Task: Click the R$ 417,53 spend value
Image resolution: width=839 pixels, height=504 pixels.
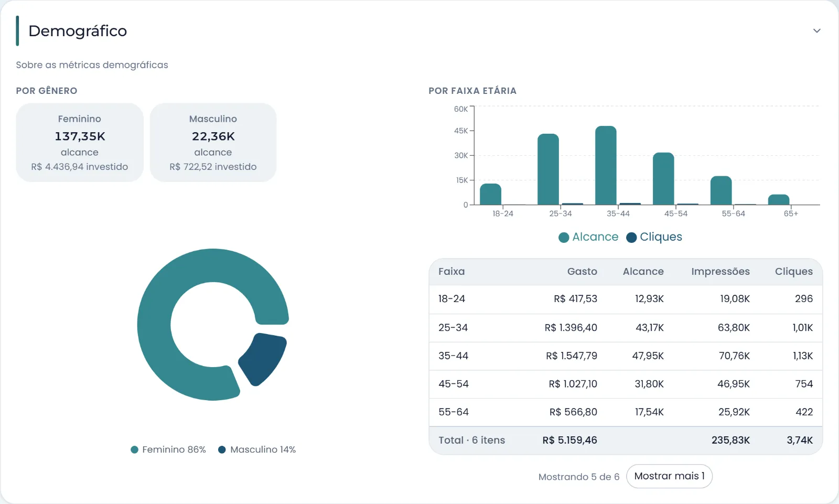Action: pos(575,299)
